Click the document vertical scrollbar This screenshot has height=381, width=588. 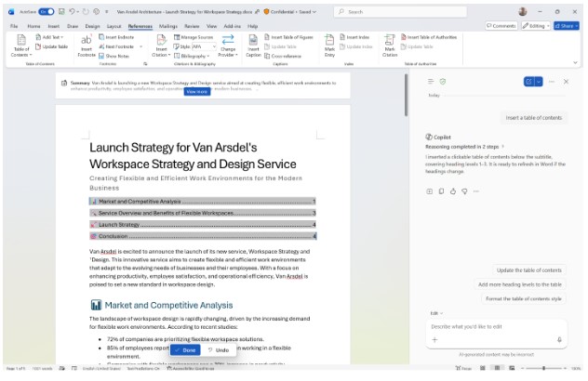pyautogui.click(x=406, y=95)
